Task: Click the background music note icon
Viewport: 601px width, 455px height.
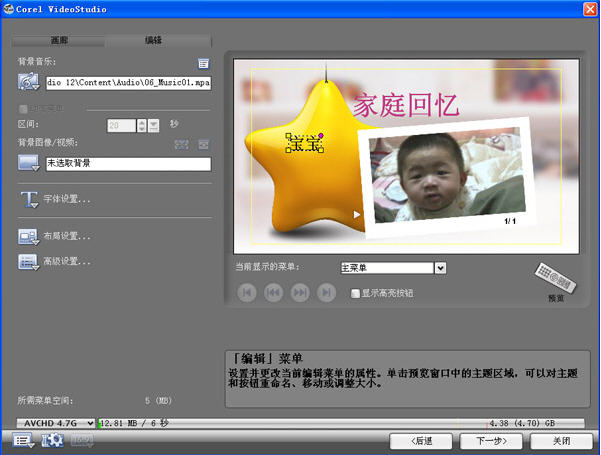Action: click(28, 82)
